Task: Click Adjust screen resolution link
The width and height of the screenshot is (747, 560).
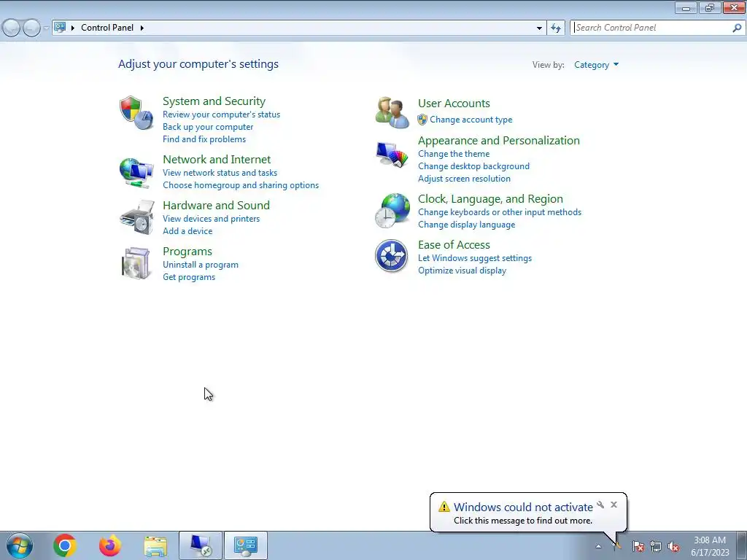Action: click(464, 179)
